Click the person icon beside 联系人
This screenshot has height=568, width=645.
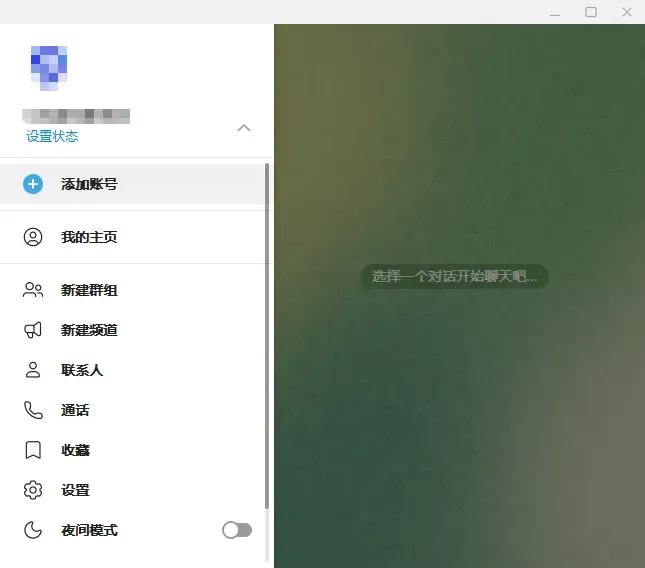tap(33, 370)
